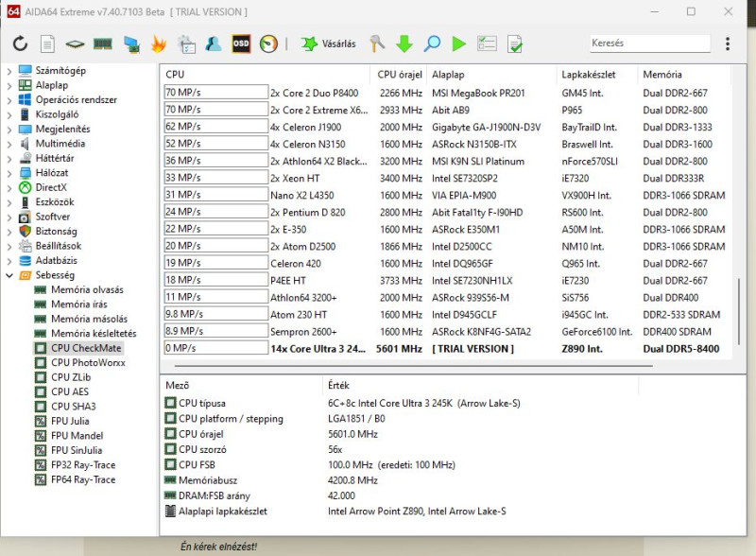
Task: Expand the Kiszolgáló tree node
Action: [9, 114]
